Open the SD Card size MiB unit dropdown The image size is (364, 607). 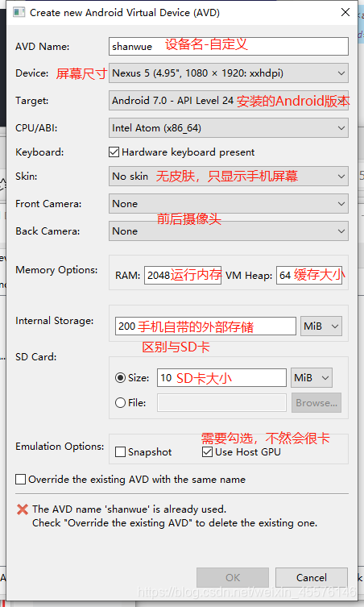(312, 378)
